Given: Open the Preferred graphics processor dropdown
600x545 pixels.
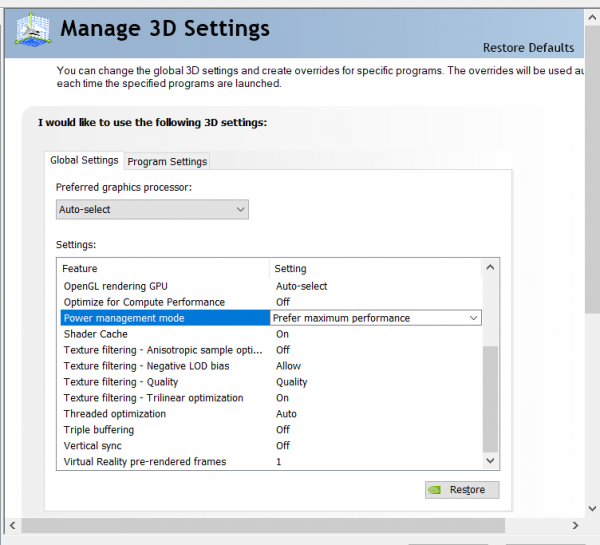Looking at the screenshot, I should [x=152, y=210].
